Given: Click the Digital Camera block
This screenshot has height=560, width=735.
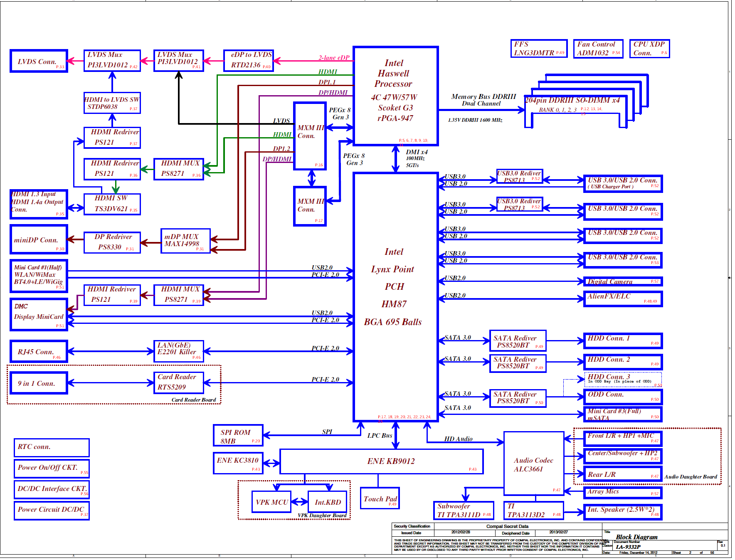Looking at the screenshot, I should [622, 282].
